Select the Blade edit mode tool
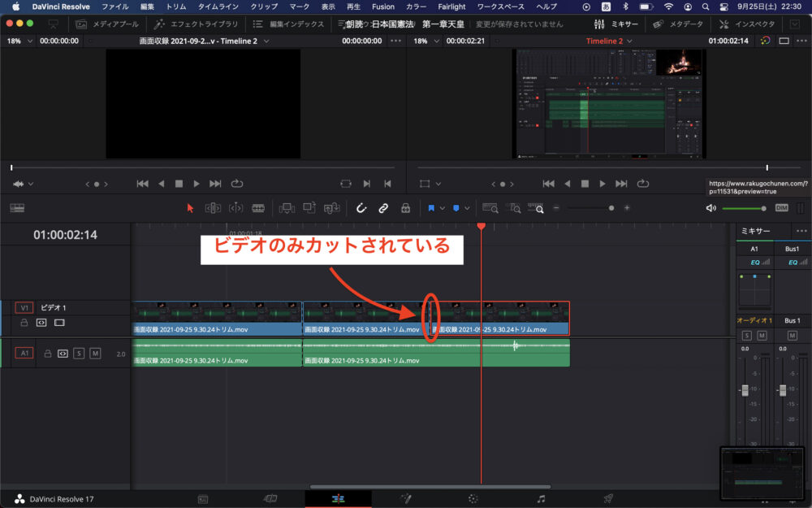The image size is (812, 508). click(x=258, y=208)
